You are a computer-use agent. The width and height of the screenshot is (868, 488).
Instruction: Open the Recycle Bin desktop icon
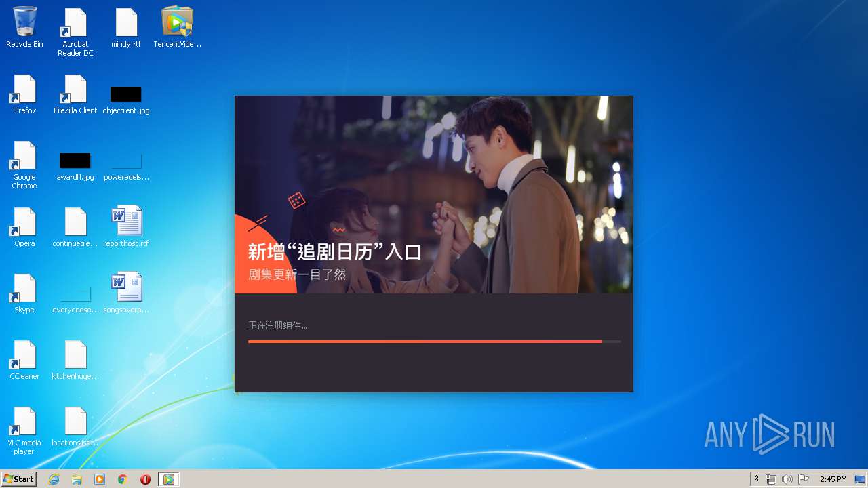[x=24, y=28]
